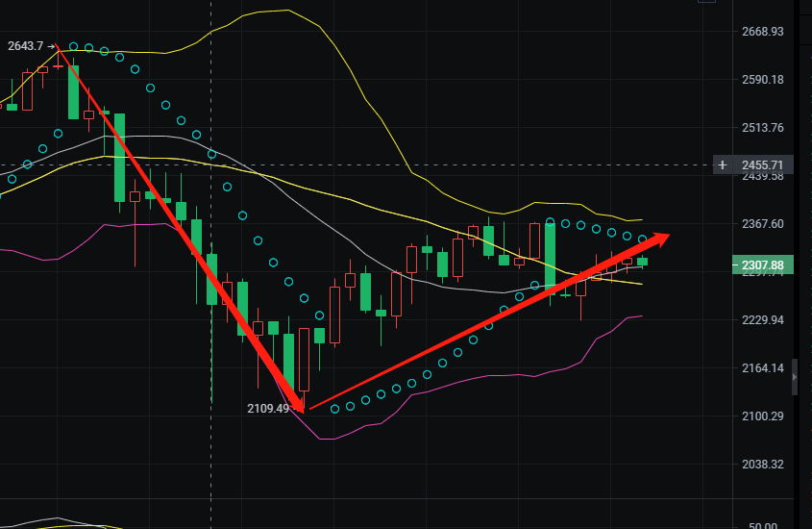
Task: Click the 2229.94 price axis label
Action: point(762,319)
